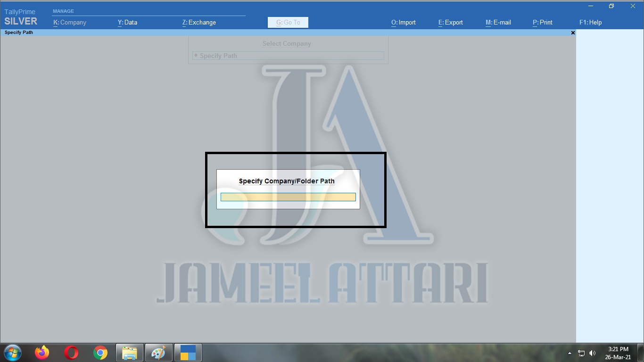Open the K: Company menu

point(70,22)
